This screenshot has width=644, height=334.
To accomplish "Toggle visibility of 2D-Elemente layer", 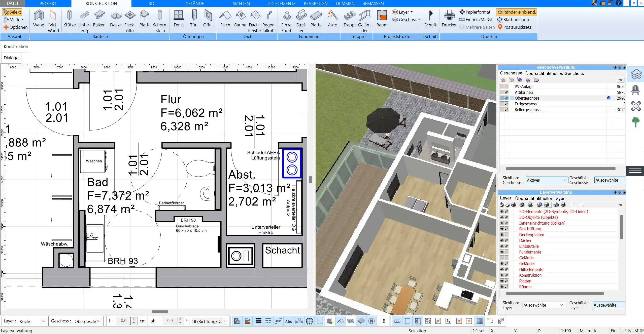I will pyautogui.click(x=502, y=212).
